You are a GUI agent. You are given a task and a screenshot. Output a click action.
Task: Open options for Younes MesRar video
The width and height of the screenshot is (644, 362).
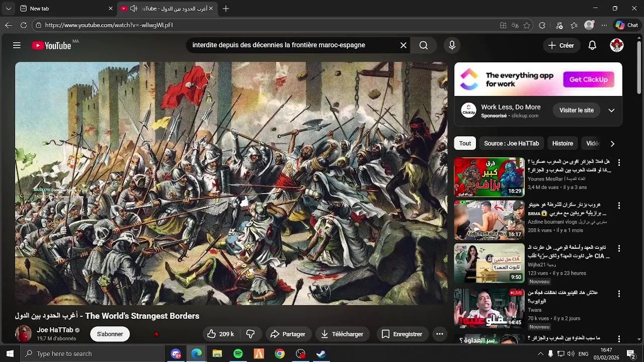[619, 163]
